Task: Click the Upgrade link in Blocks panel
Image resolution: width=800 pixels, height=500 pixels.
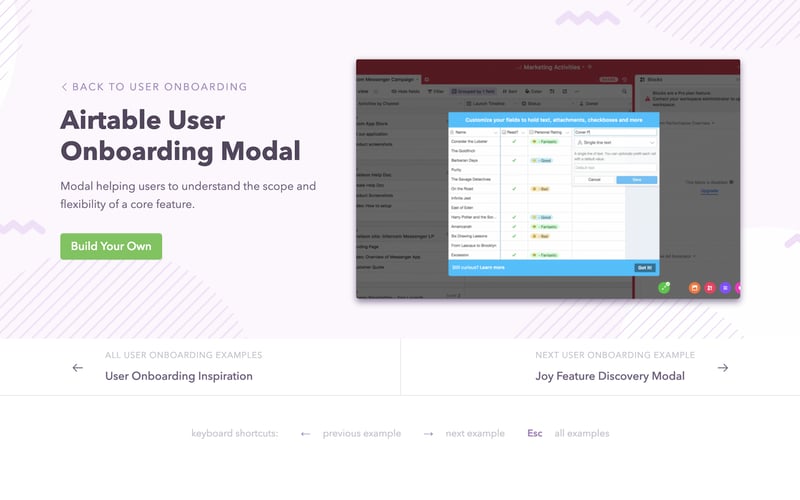Action: (x=709, y=191)
